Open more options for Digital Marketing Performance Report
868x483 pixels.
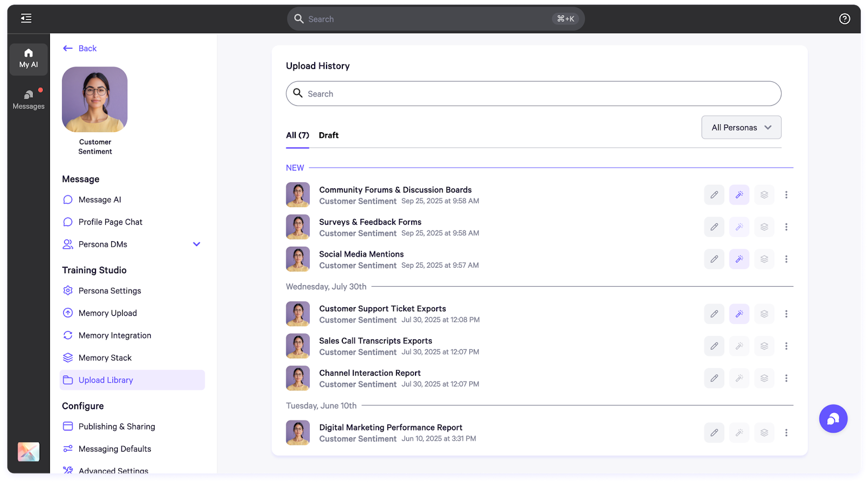786,433
